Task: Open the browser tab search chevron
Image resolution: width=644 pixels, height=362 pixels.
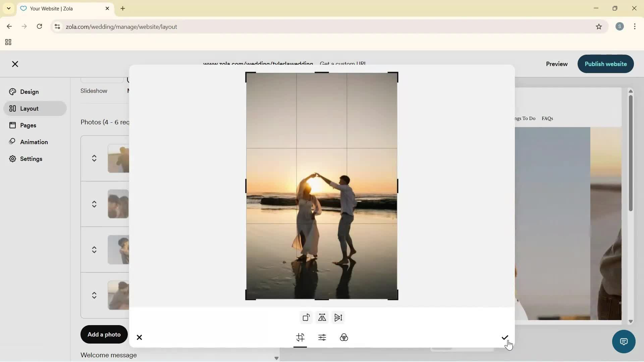Action: tap(8, 8)
